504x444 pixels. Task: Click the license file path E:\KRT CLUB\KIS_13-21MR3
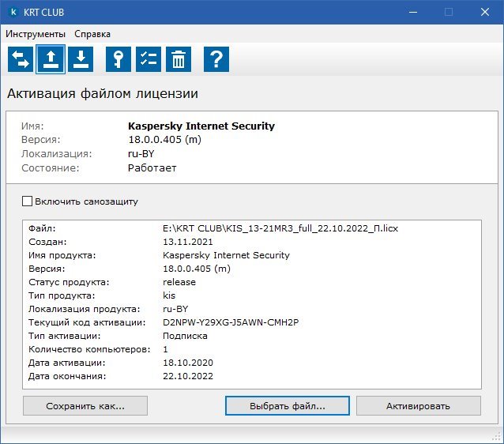coord(280,228)
